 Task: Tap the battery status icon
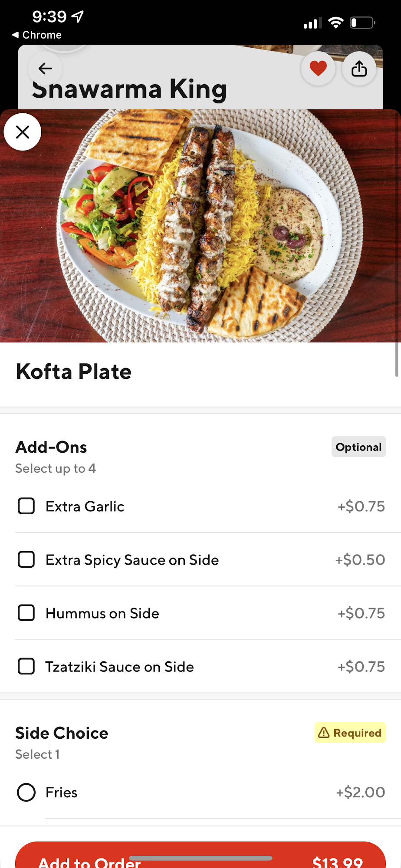362,23
